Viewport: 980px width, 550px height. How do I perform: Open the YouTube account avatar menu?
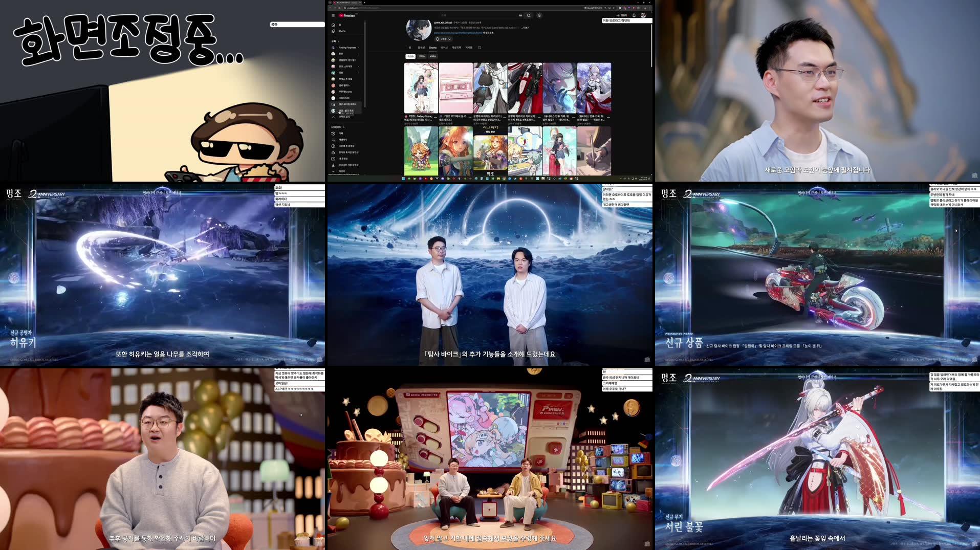click(x=643, y=15)
